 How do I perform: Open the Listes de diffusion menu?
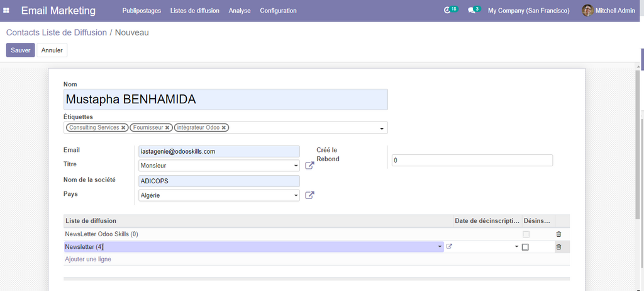pos(195,11)
